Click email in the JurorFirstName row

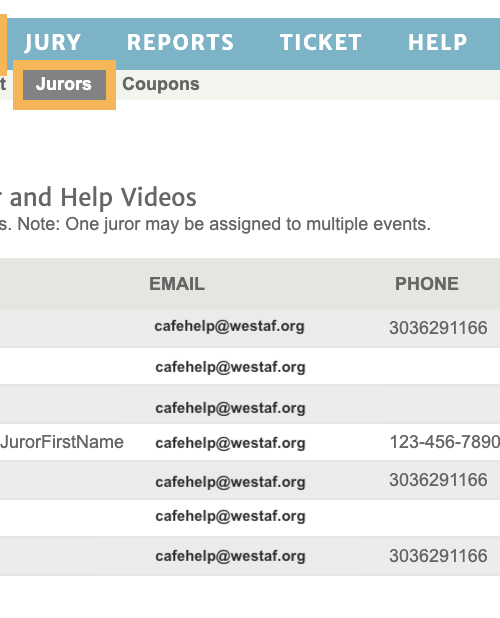coord(230,443)
